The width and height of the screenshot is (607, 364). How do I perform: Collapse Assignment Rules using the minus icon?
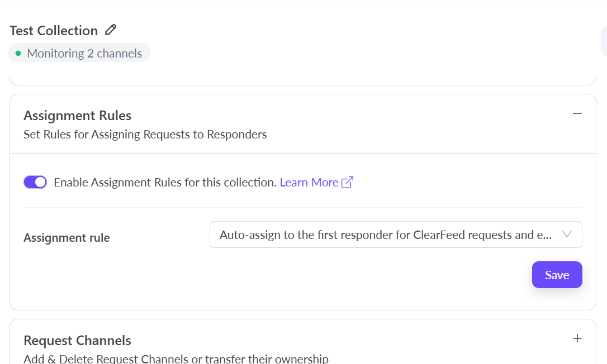577,114
